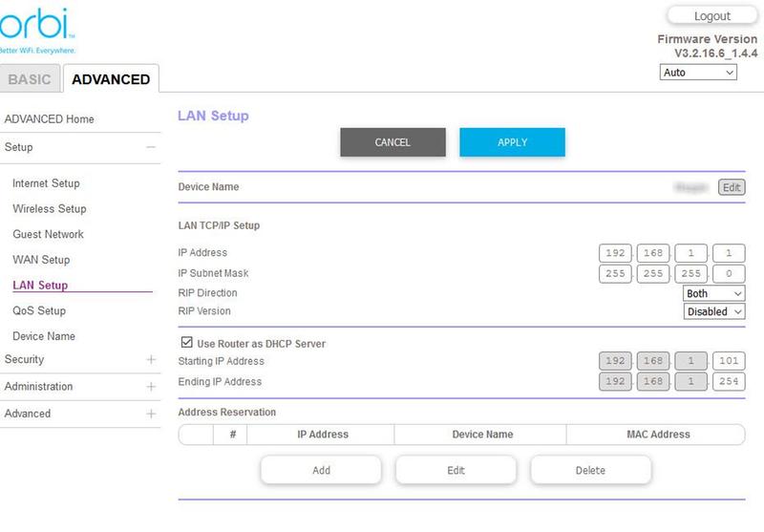The image size is (764, 532).
Task: Click the LAN TCP/IP Setup label
Action: pos(219,225)
